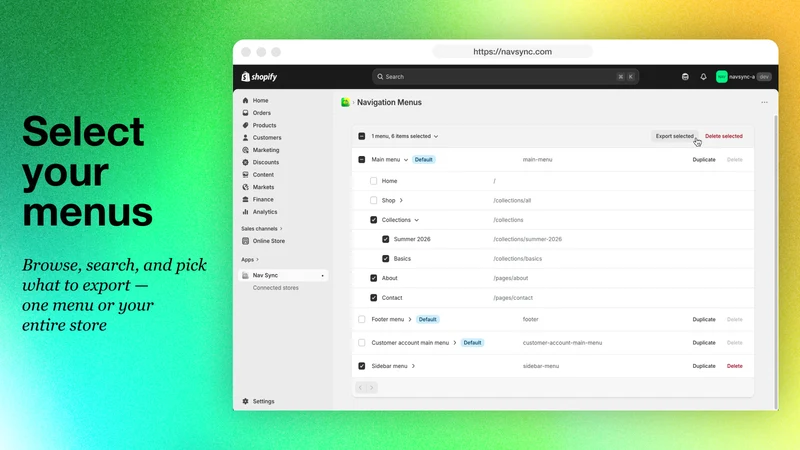The width and height of the screenshot is (800, 450).
Task: Click the Settings gear icon
Action: tap(245, 402)
